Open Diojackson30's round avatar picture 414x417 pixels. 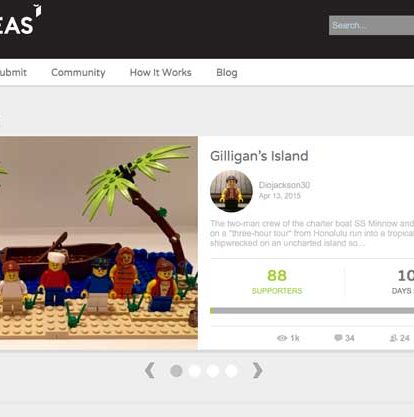point(231,191)
